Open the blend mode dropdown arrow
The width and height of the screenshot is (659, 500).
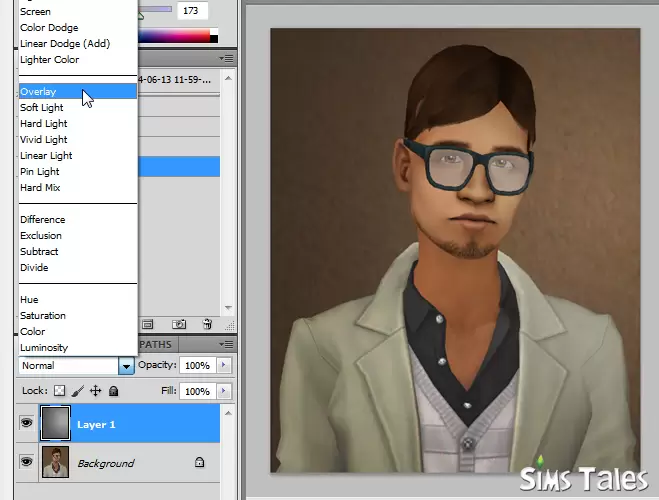pos(126,366)
